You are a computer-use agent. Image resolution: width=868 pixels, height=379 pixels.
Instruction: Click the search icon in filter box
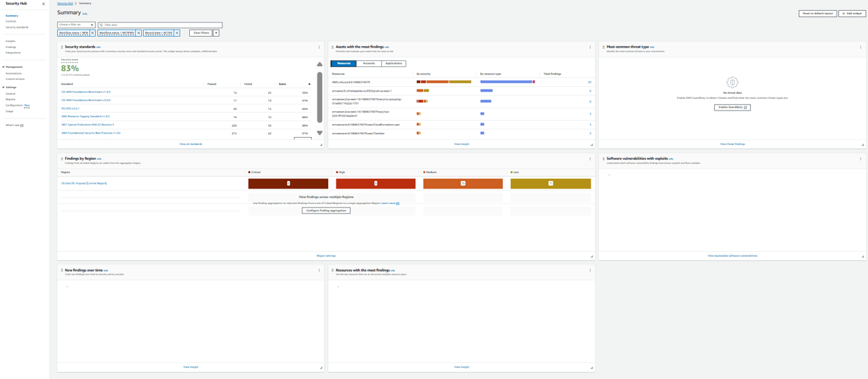(102, 25)
